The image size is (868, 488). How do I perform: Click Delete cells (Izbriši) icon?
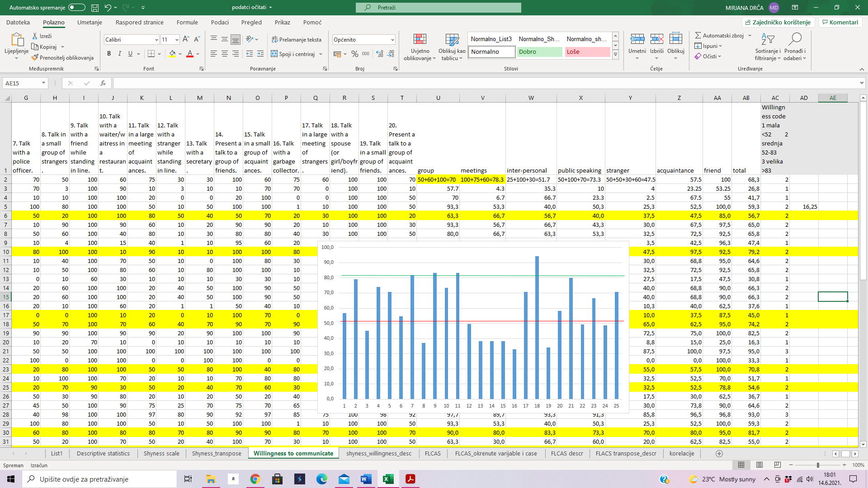coord(657,40)
